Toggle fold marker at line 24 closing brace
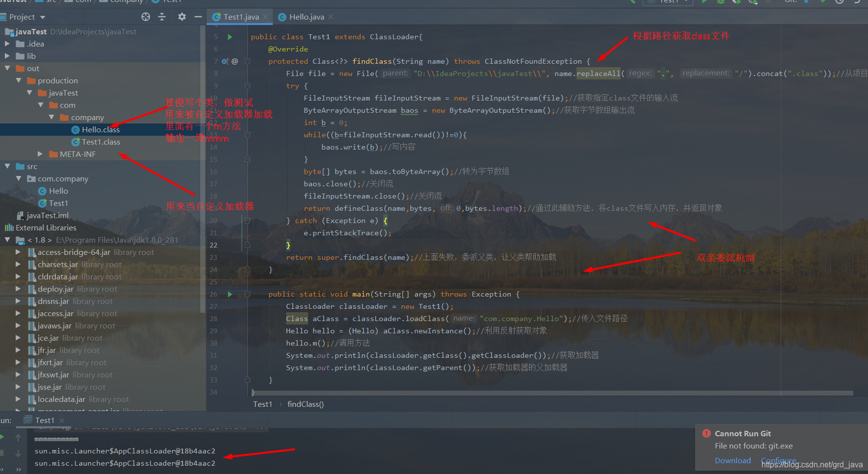868x474 pixels. [x=247, y=270]
